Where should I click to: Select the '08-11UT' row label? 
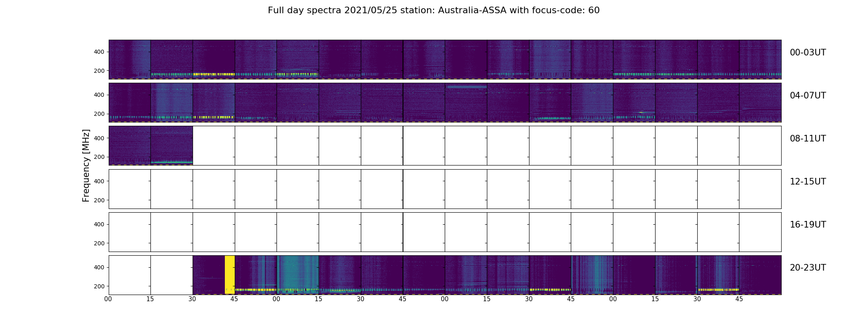[808, 139]
